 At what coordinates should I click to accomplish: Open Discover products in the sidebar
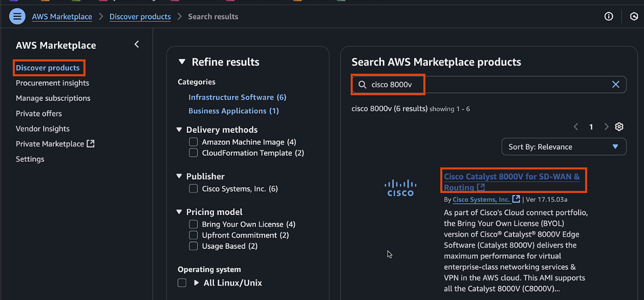coord(48,68)
